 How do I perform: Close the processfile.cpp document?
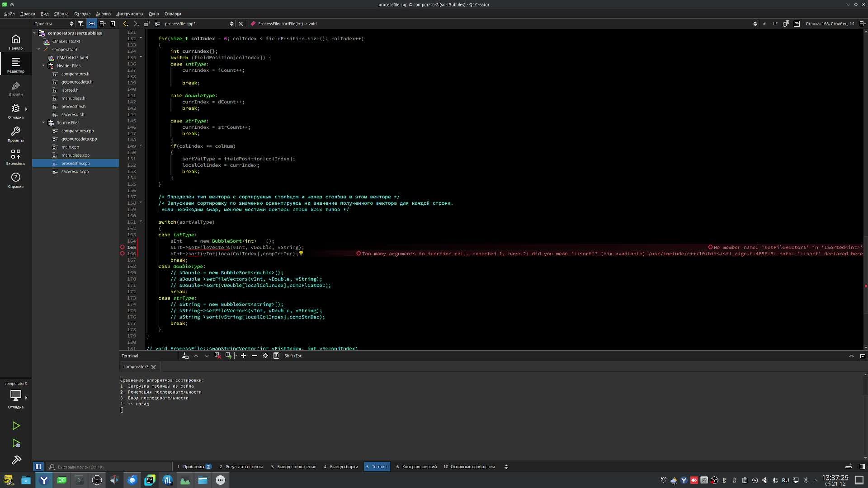(x=241, y=23)
